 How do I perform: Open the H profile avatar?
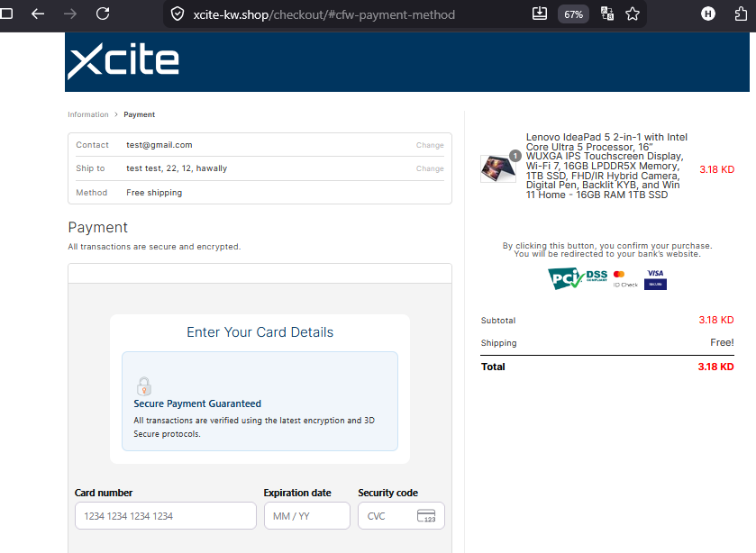point(707,14)
